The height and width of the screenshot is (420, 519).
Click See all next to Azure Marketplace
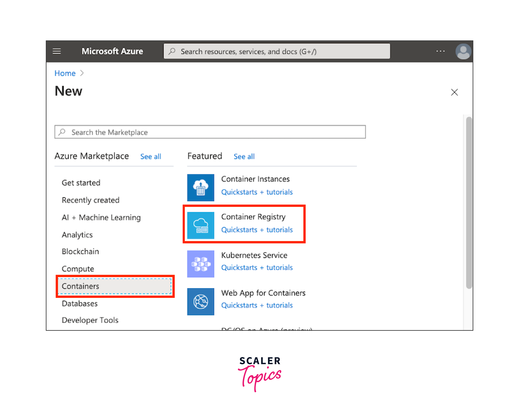click(151, 156)
